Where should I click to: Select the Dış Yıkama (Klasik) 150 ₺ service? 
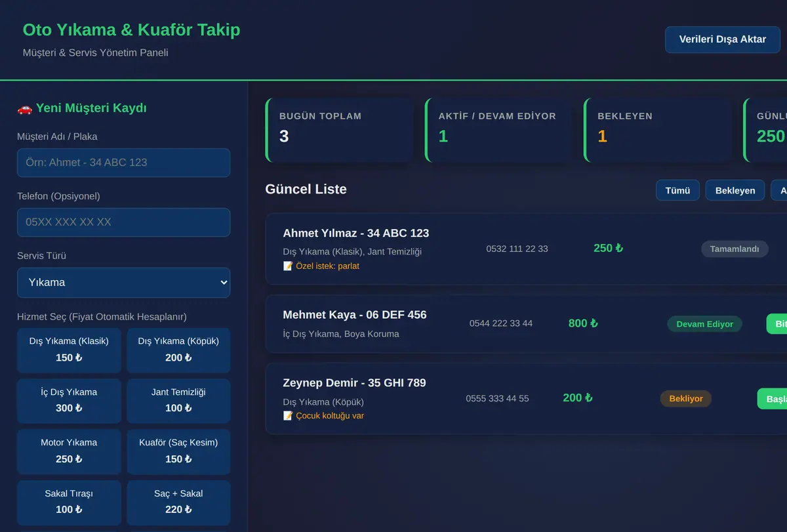(69, 350)
